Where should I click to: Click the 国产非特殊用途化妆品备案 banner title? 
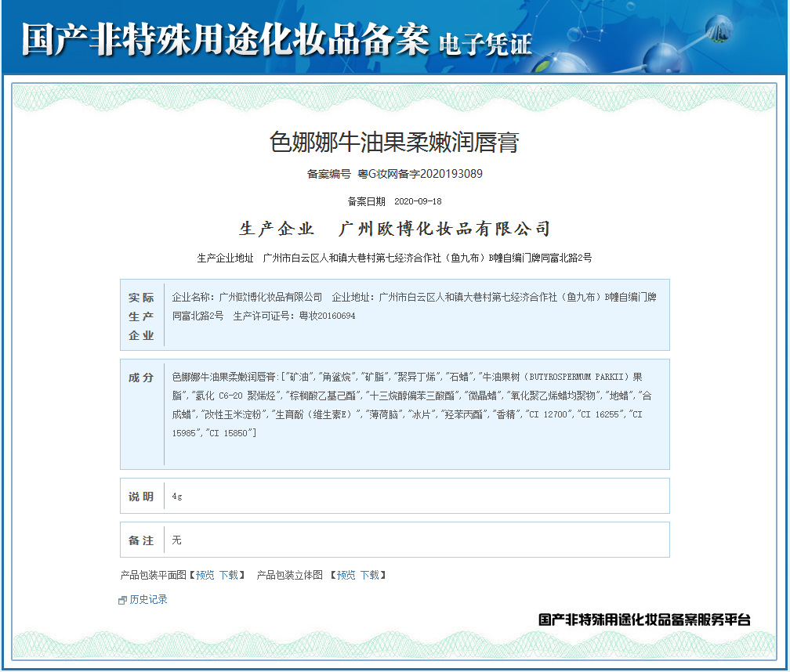coord(225,39)
